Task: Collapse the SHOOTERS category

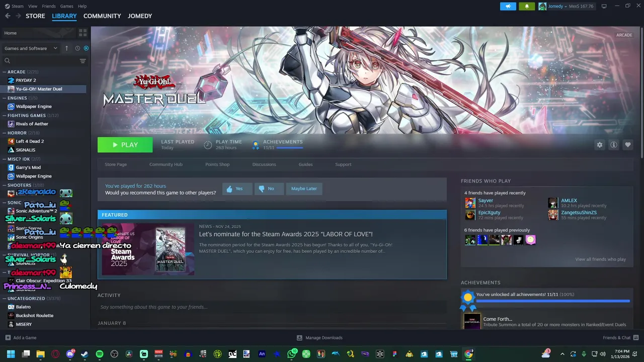Action: [x=4, y=185]
